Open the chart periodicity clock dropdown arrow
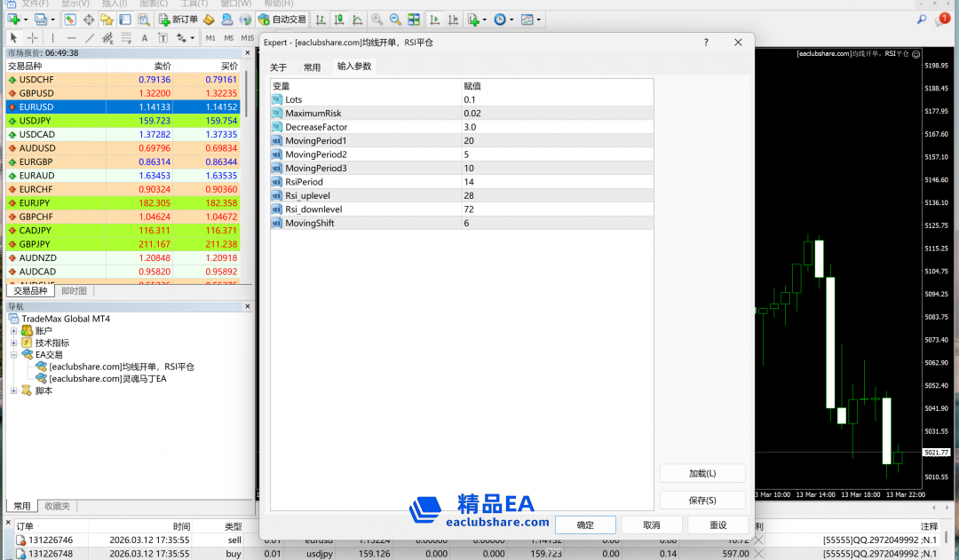Screen dimensions: 959x560 pos(511,20)
